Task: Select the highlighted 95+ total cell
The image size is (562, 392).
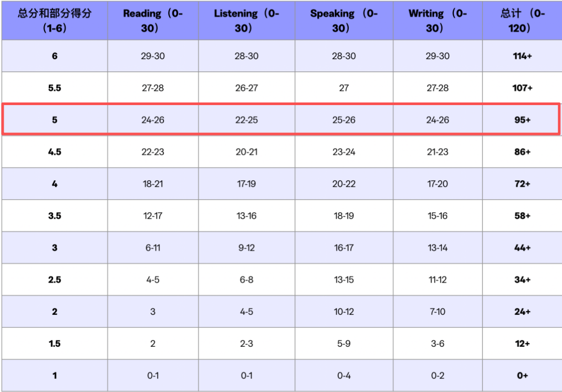Action: point(522,120)
